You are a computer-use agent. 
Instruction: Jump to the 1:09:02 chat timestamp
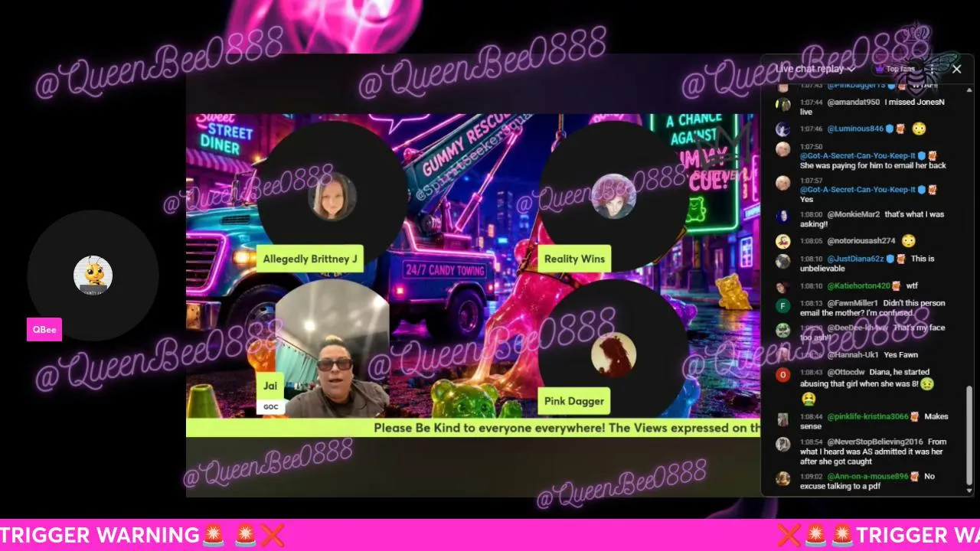click(x=811, y=476)
